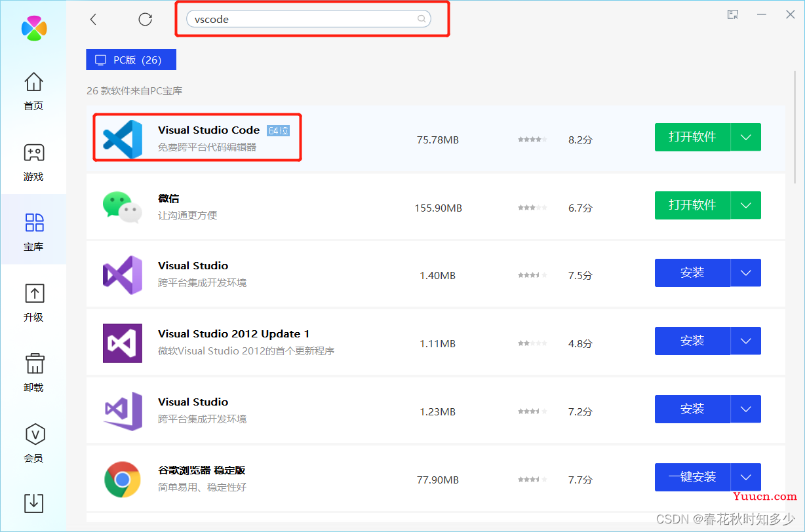Open the 游戏 games section

click(x=33, y=162)
